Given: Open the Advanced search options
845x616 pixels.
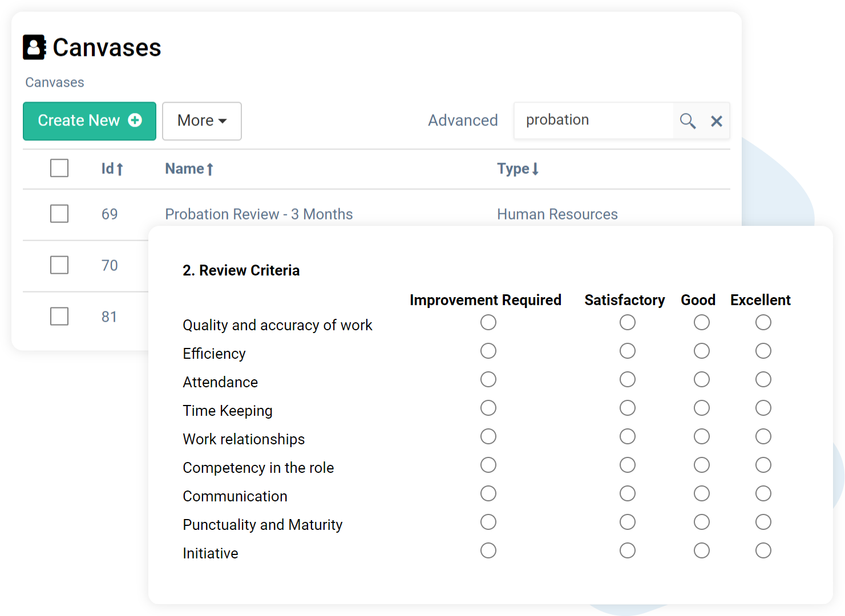Looking at the screenshot, I should tap(463, 120).
